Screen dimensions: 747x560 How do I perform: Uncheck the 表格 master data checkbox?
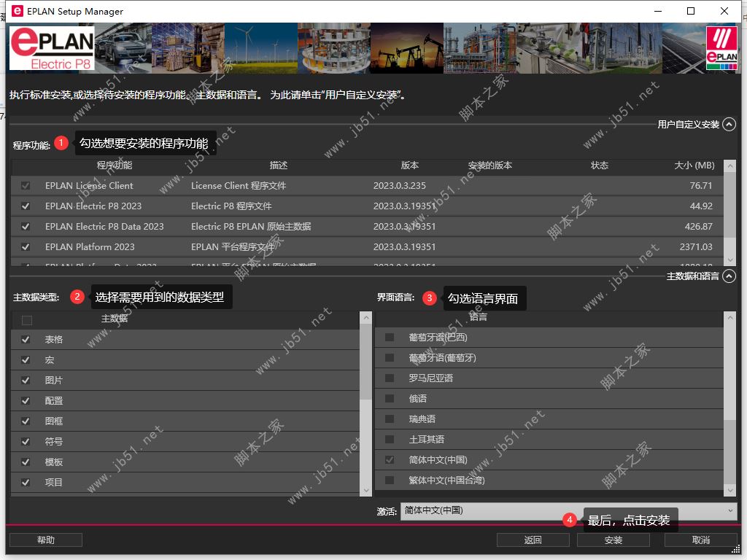pyautogui.click(x=26, y=340)
